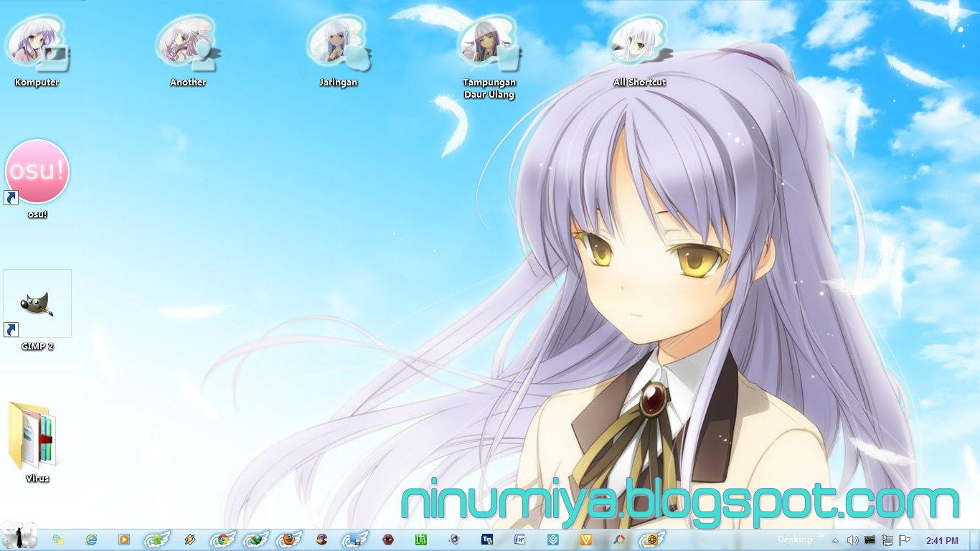This screenshot has width=980, height=551.
Task: Open the winged globe taskbar icon
Action: (652, 540)
